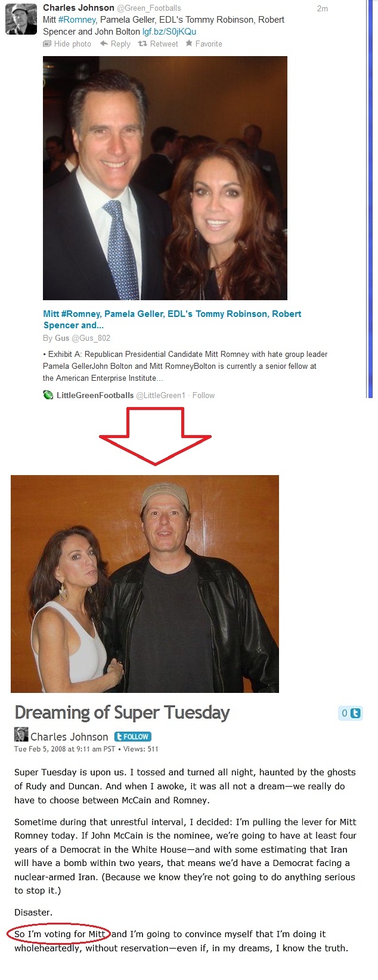
Task: Click the Reply arrow icon
Action: point(104,44)
